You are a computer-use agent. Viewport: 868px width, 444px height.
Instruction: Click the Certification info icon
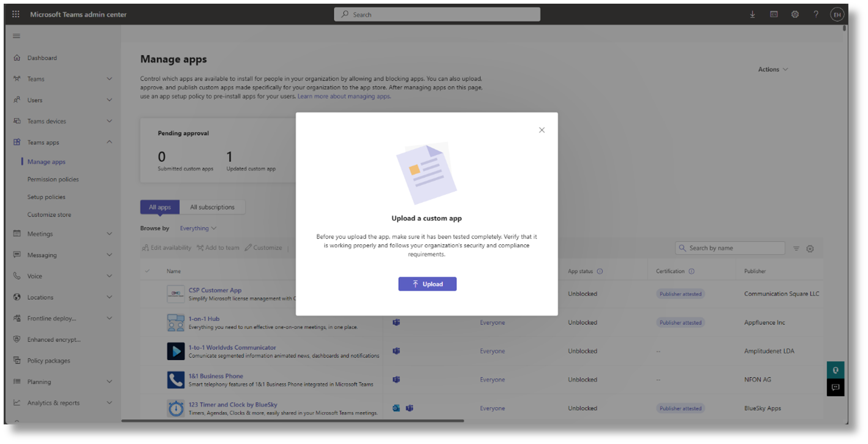(x=691, y=271)
